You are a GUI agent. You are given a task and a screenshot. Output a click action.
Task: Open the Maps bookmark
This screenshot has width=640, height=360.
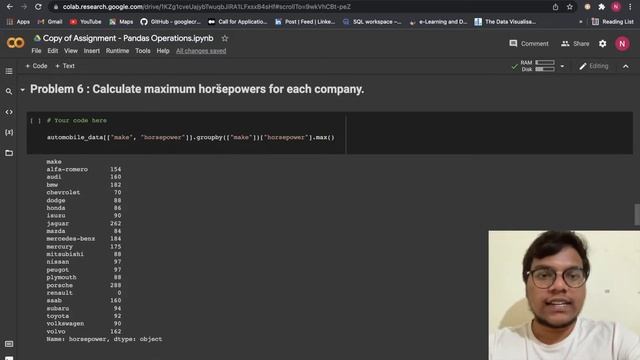pos(121,22)
